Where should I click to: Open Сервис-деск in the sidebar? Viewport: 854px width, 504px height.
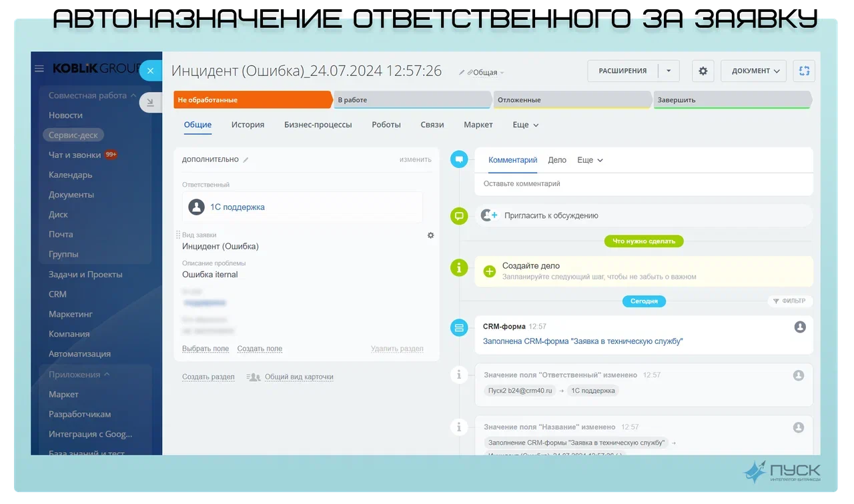pos(73,135)
